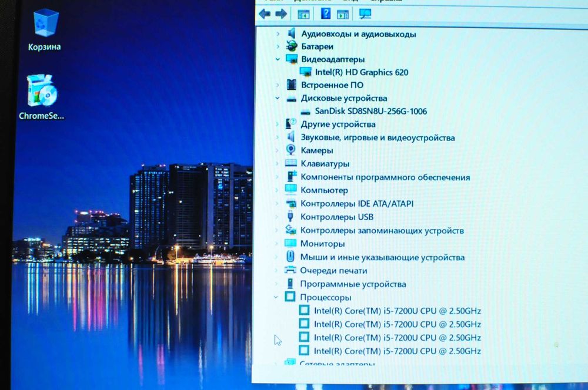
Task: Expand the Аудиовходы и аудиовыходы node
Action: tap(278, 33)
